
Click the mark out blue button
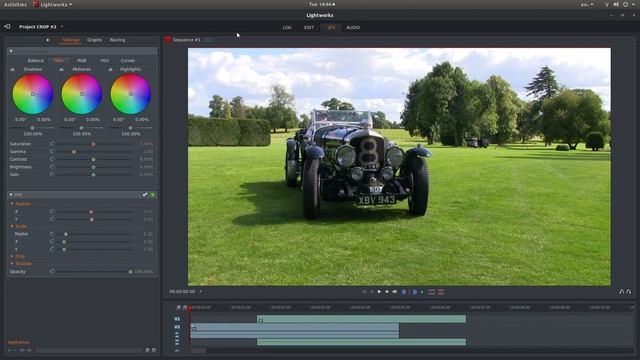415,292
